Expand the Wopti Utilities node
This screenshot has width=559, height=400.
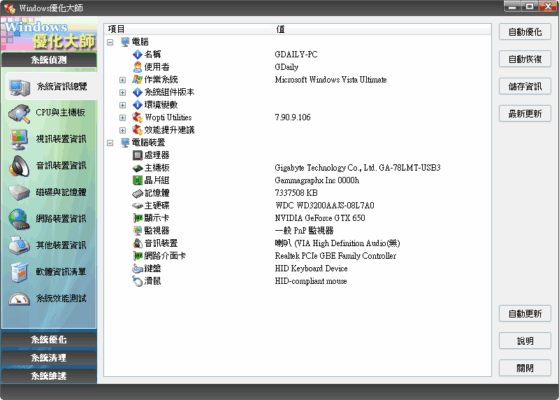123,118
